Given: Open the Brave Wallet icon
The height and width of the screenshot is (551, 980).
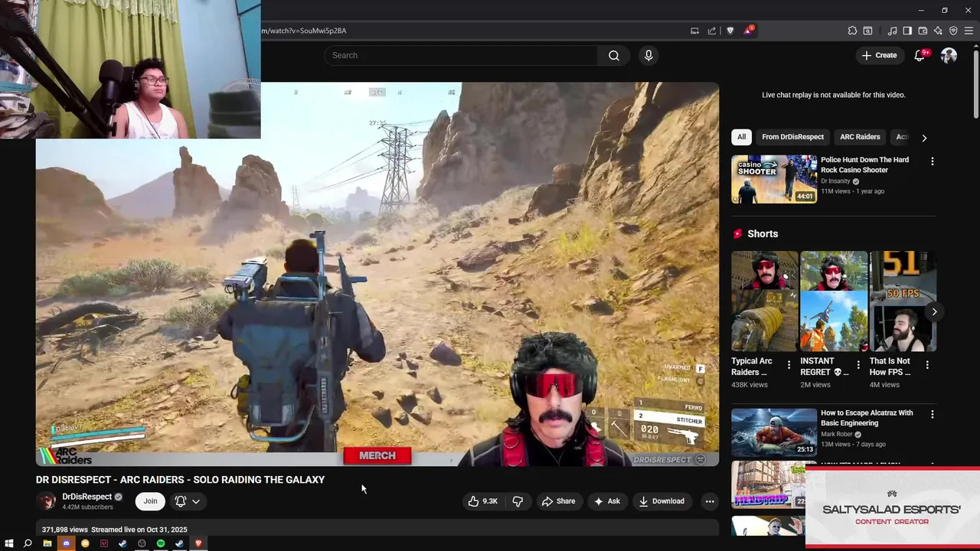Looking at the screenshot, I should (x=923, y=31).
